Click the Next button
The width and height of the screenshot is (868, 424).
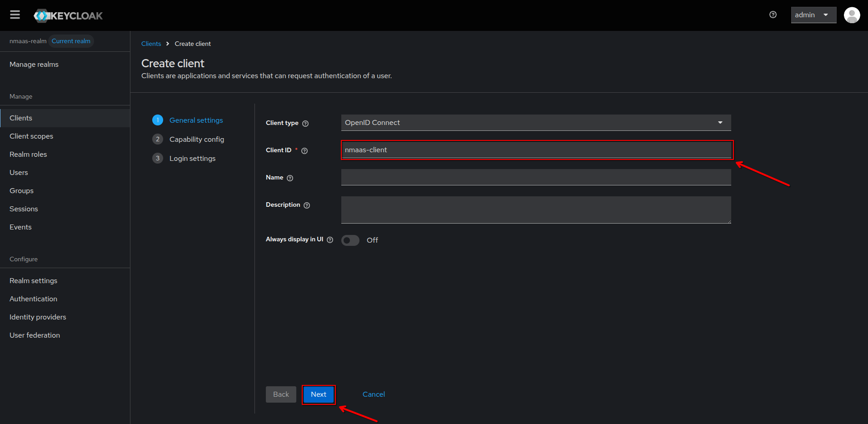tap(318, 394)
